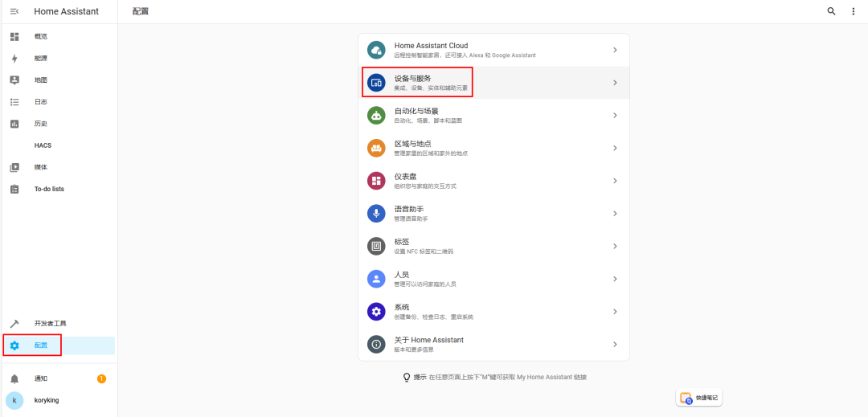Click the media player icon in sidebar
The image size is (868, 417).
coord(14,167)
